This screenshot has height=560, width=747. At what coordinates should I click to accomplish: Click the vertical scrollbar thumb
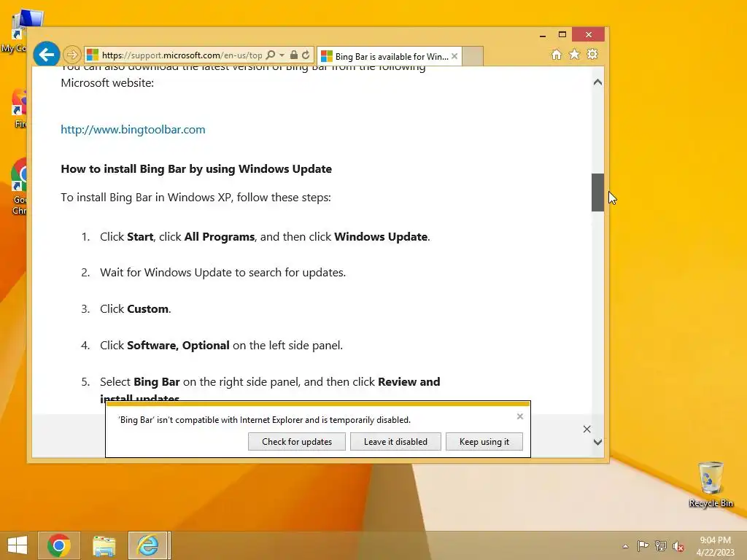(x=597, y=192)
